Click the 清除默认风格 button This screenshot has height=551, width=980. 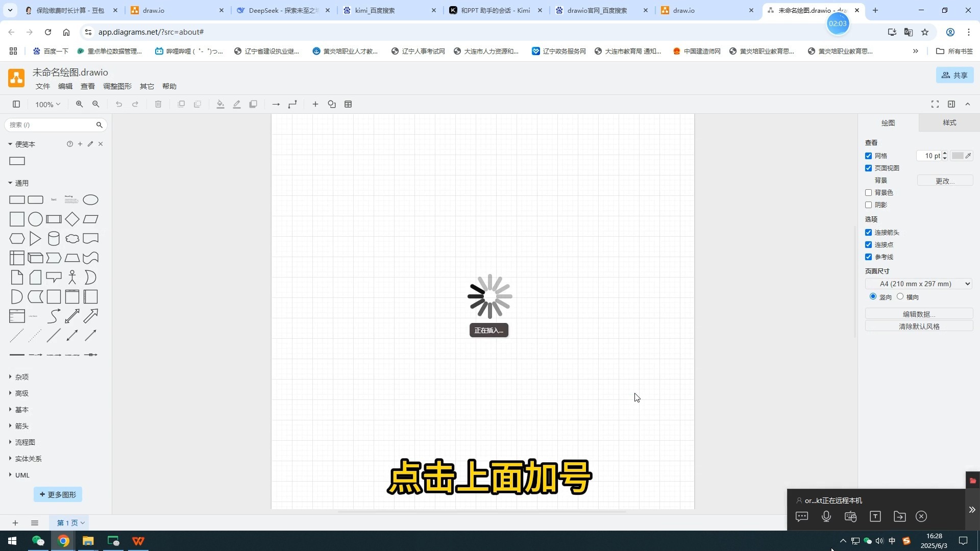(x=919, y=326)
